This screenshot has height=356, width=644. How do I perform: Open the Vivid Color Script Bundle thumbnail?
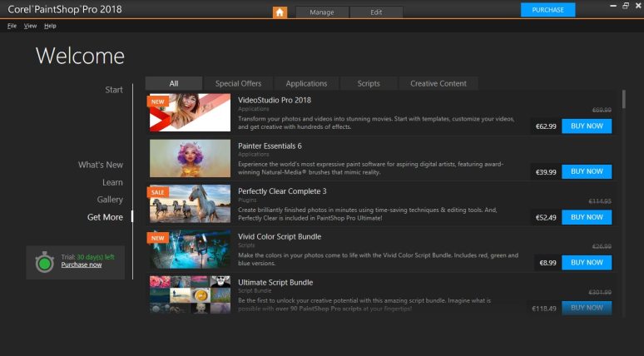190,250
